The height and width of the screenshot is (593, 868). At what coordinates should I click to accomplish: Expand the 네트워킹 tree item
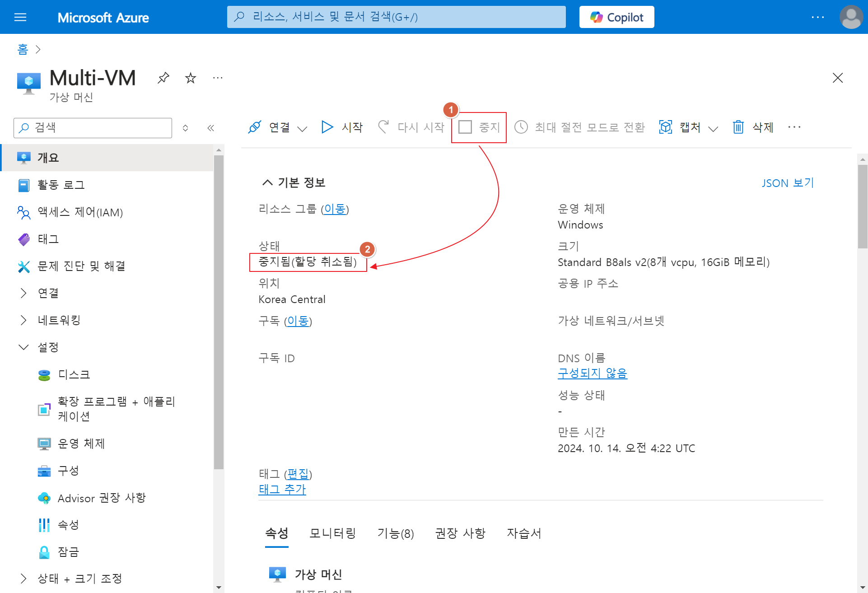coord(23,320)
